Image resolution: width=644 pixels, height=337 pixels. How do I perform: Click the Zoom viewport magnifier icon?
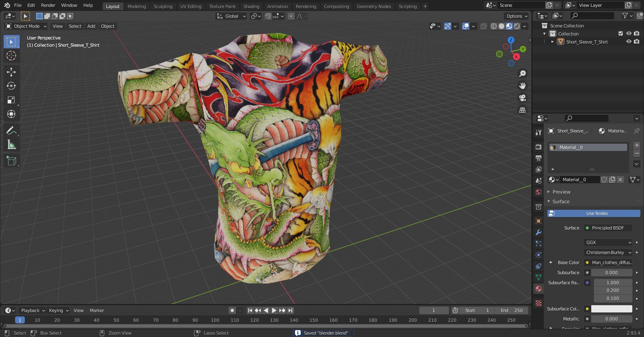(522, 74)
